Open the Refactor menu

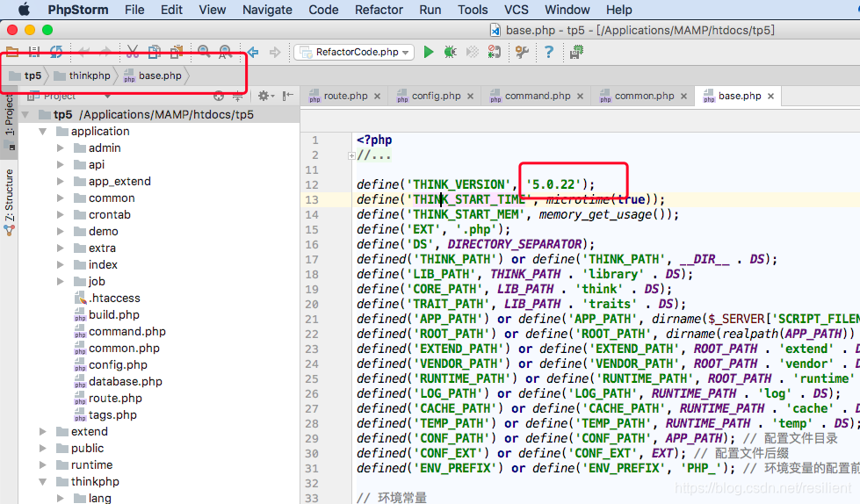click(379, 10)
